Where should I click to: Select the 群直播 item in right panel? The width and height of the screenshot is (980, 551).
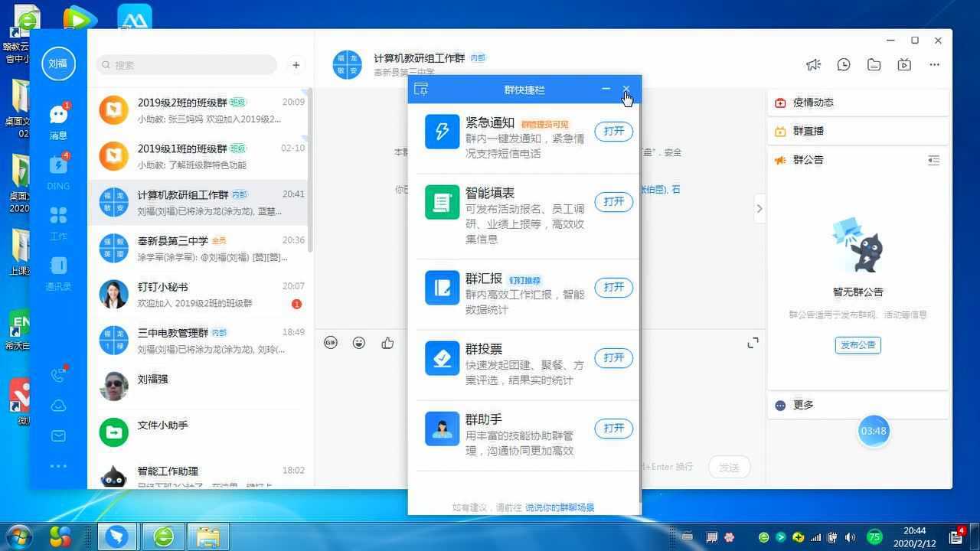(808, 132)
